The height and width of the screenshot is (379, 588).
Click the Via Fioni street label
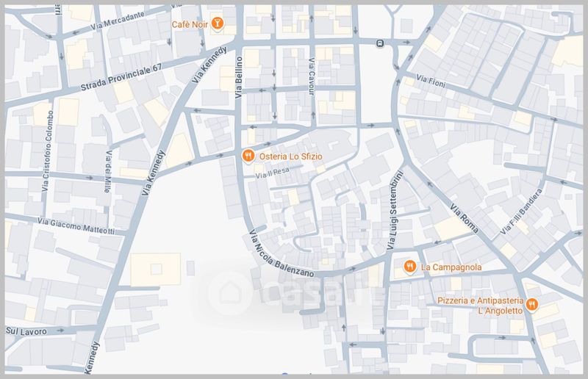pyautogui.click(x=431, y=78)
